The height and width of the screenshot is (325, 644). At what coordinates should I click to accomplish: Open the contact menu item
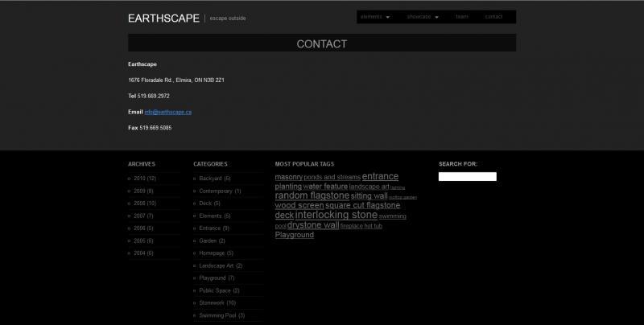point(493,17)
